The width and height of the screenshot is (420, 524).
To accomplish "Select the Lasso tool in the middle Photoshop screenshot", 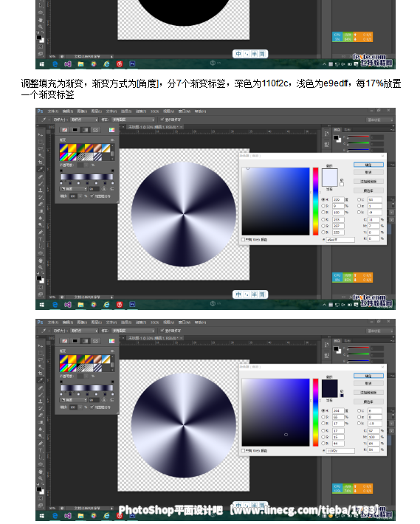I will pyautogui.click(x=41, y=148).
